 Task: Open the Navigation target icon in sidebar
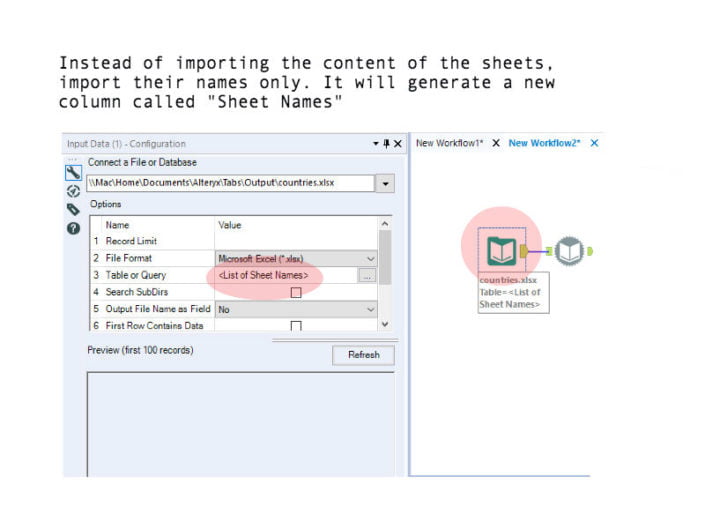click(73, 190)
